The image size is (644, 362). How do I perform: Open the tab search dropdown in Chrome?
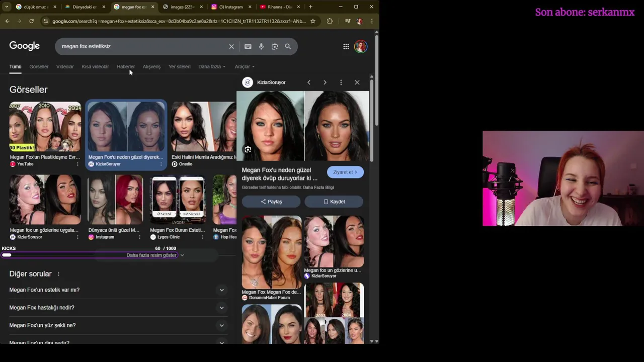point(7,7)
